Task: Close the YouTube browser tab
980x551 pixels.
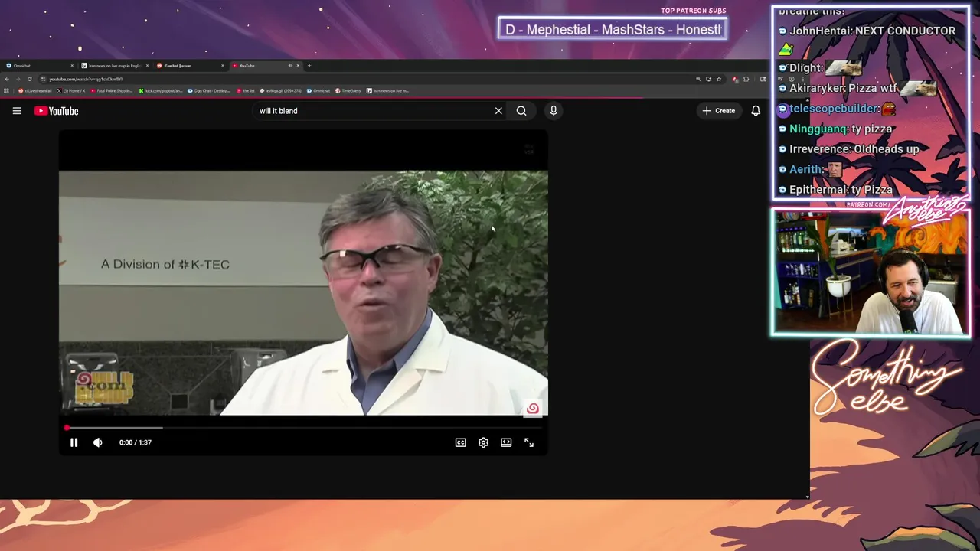Action: (298, 66)
